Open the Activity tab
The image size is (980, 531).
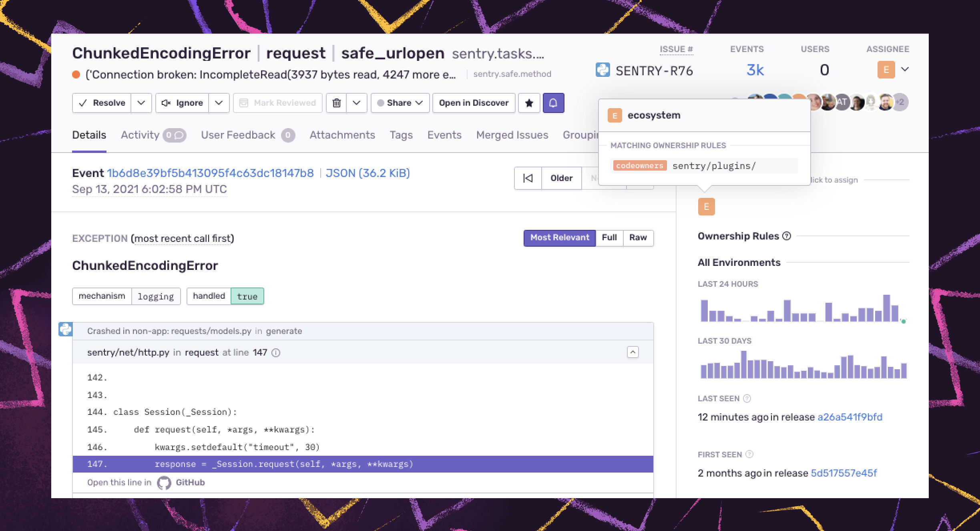(140, 135)
